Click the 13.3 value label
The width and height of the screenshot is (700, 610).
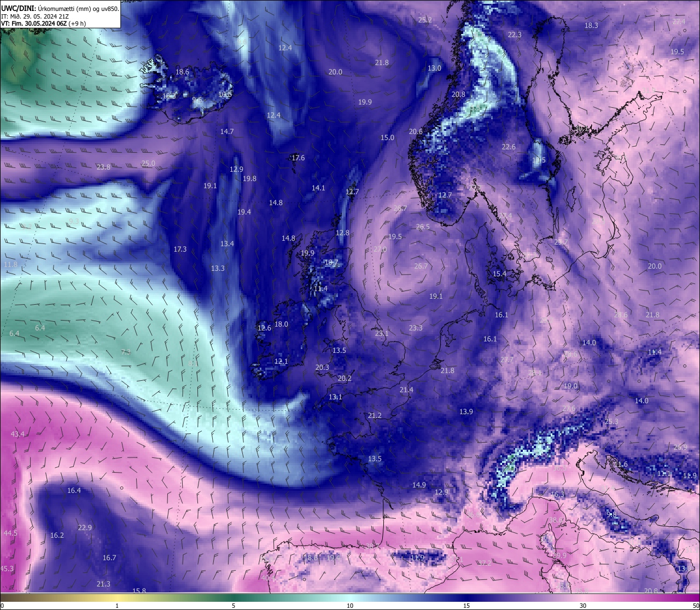(x=218, y=268)
